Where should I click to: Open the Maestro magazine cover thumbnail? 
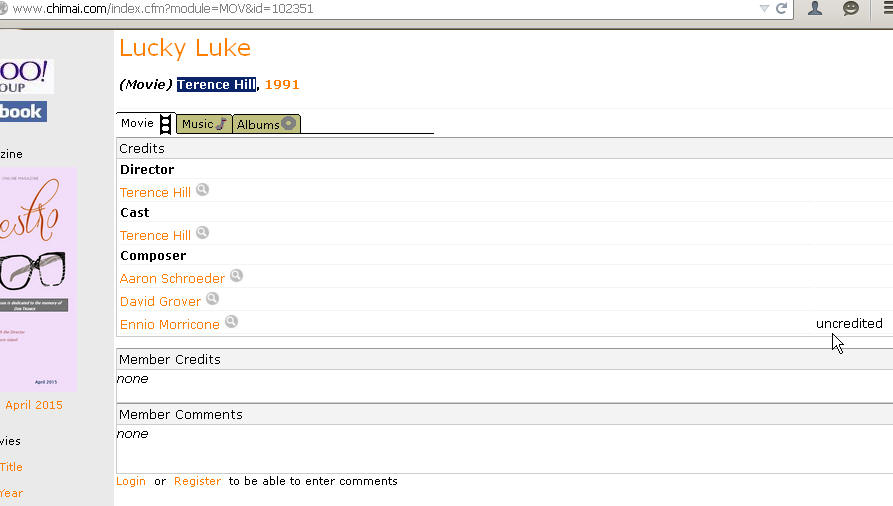[x=38, y=279]
